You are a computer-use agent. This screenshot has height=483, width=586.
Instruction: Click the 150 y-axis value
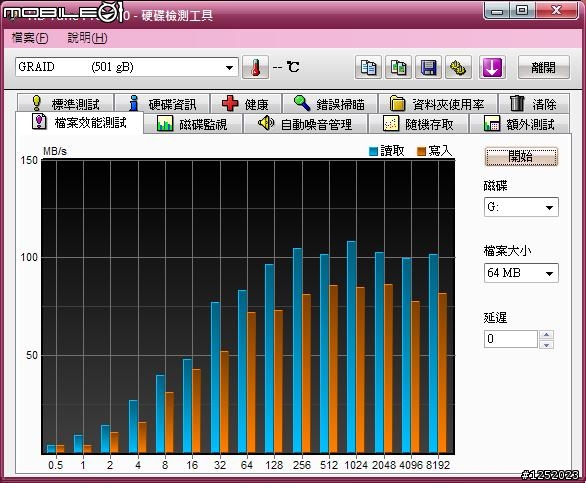(29, 160)
